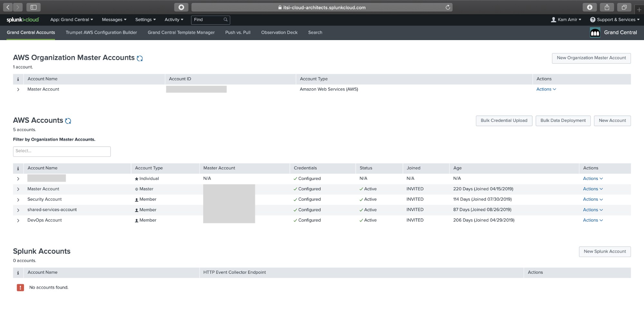Image resolution: width=644 pixels, height=312 pixels.
Task: Open Actions for shared-services-account
Action: click(593, 210)
